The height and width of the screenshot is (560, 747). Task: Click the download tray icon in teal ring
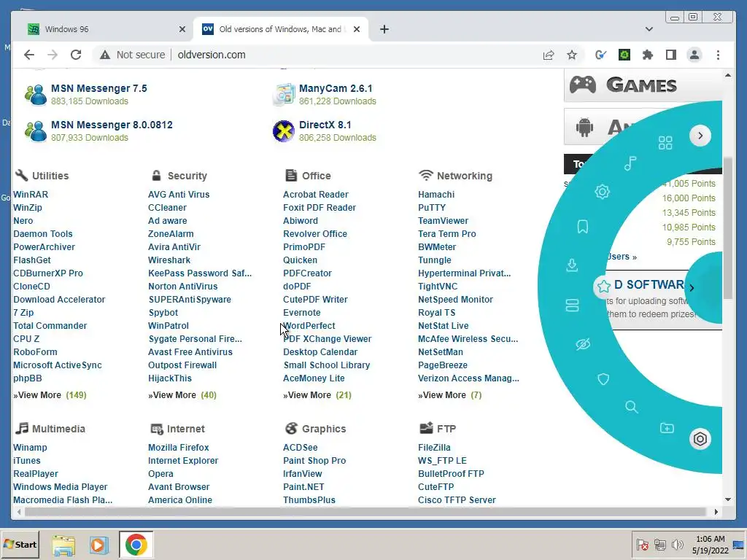coord(572,265)
